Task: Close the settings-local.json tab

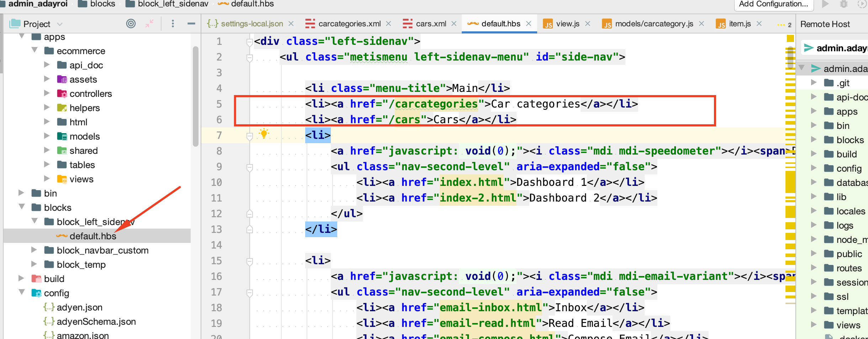Action: (x=291, y=24)
